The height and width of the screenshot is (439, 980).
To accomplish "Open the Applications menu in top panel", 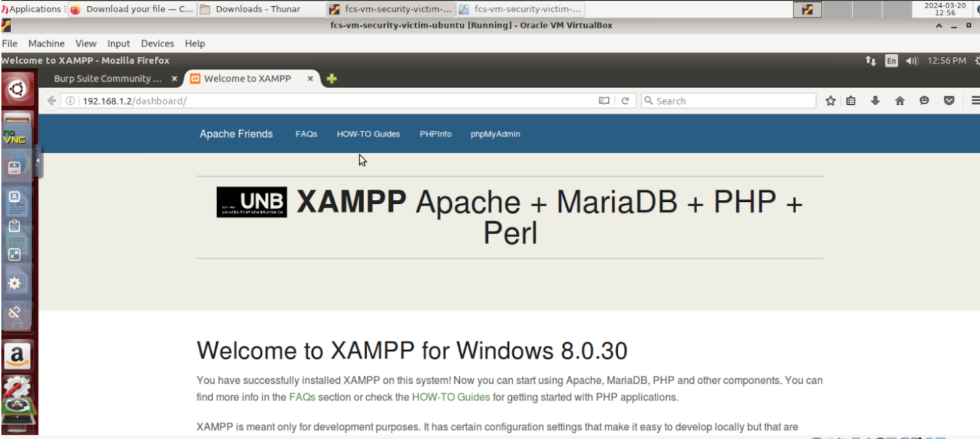I will [x=32, y=9].
